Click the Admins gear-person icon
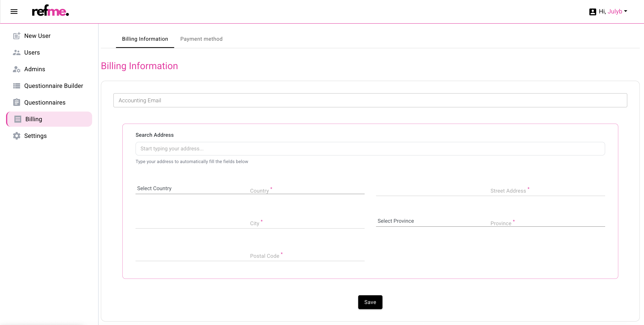This screenshot has width=644, height=325. [x=16, y=69]
